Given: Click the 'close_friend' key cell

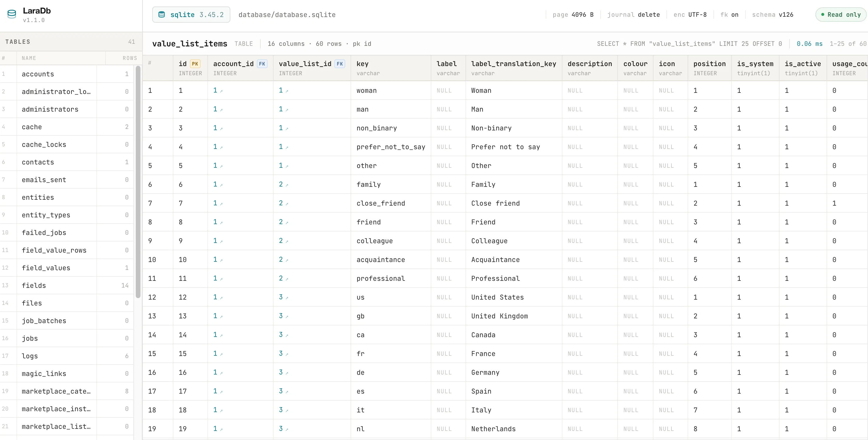Looking at the screenshot, I should click(391, 203).
